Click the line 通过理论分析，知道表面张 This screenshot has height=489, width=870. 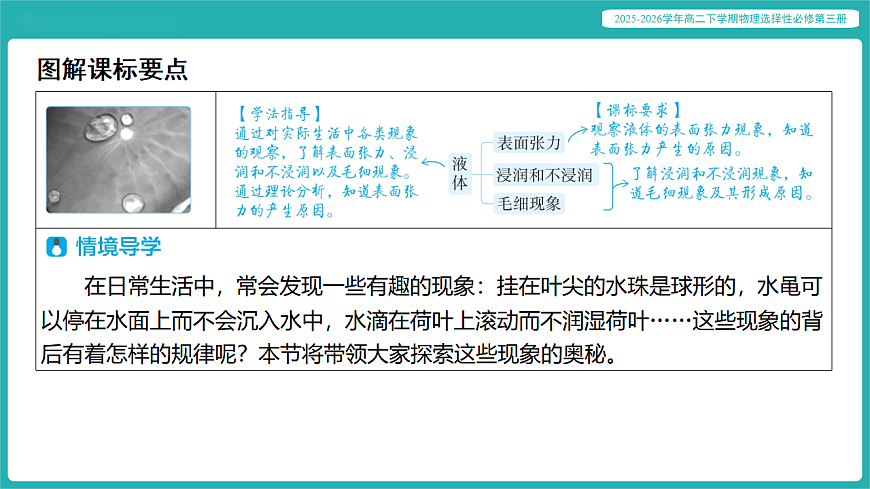click(x=326, y=191)
